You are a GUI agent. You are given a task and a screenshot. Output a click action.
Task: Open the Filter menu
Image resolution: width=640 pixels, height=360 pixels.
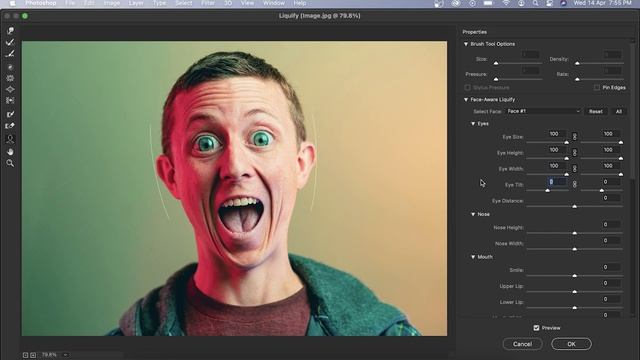[x=208, y=3]
